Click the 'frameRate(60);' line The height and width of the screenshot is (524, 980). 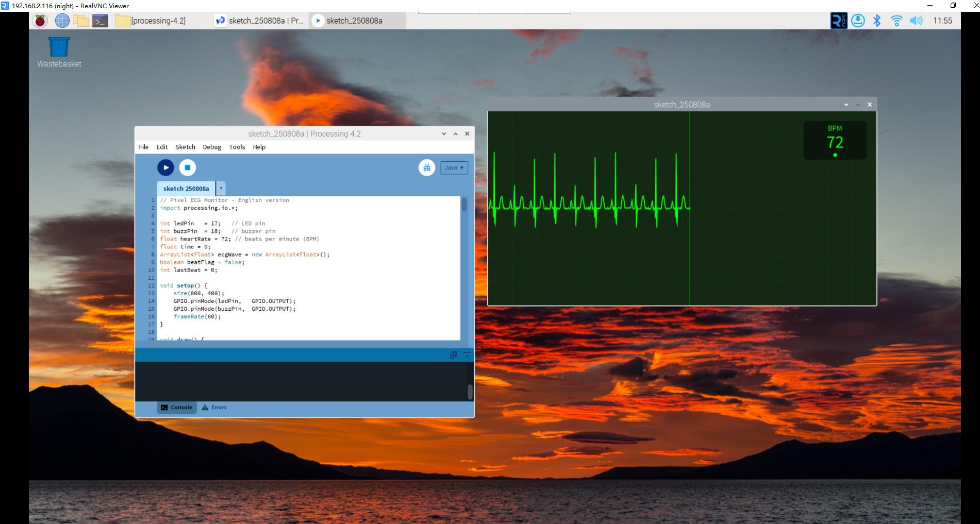pyautogui.click(x=197, y=316)
